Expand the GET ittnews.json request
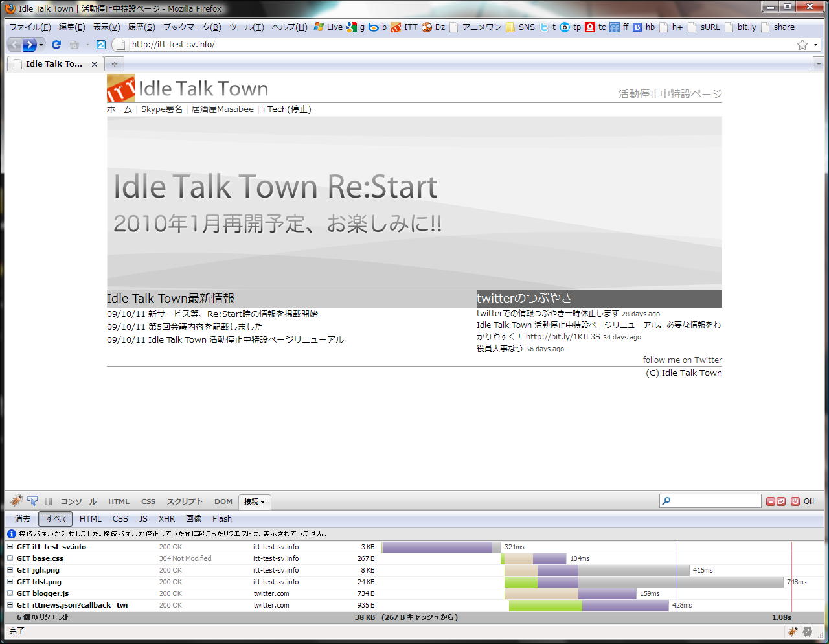The width and height of the screenshot is (829, 644). coord(10,605)
